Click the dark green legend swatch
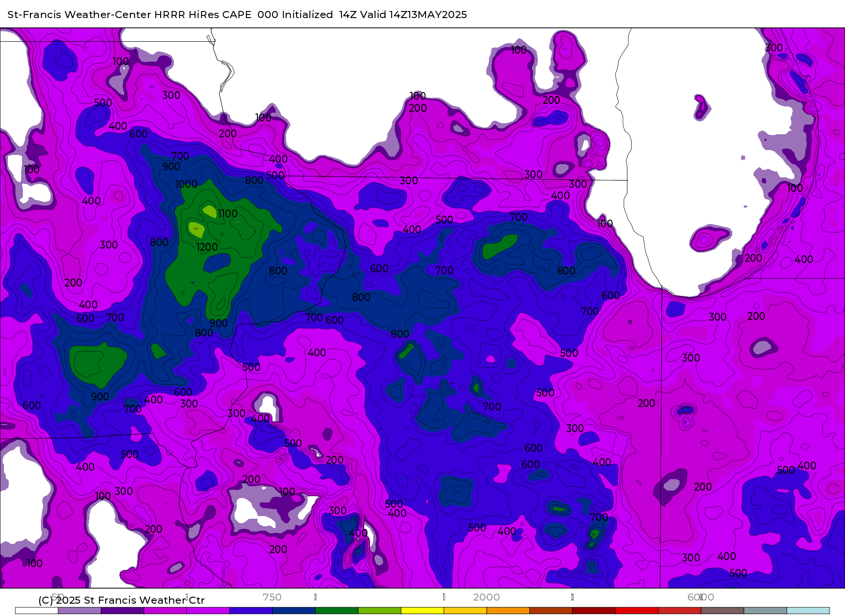Viewport: 845px width, 616px height. click(337, 611)
